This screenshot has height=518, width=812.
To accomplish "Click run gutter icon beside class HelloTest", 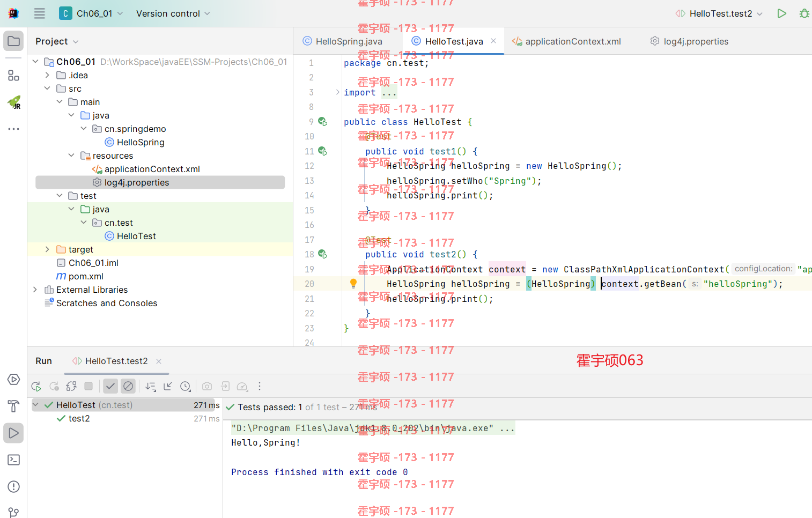I will pyautogui.click(x=322, y=122).
